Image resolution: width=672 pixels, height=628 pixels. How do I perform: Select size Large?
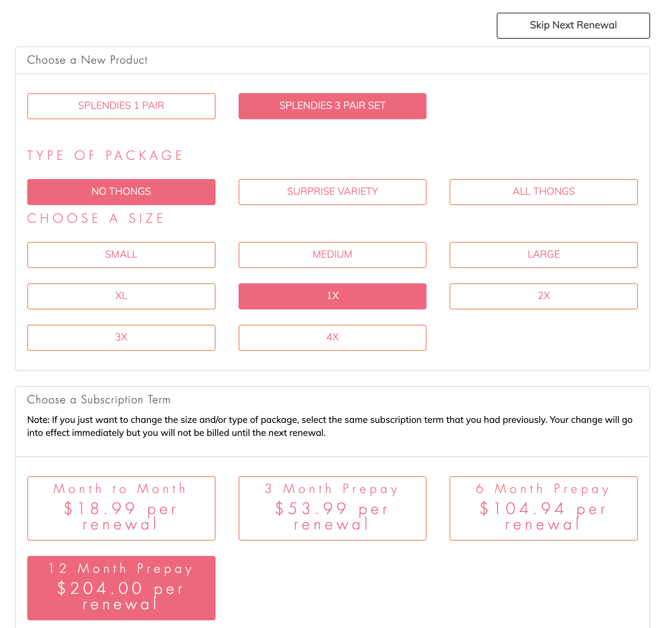click(x=544, y=255)
